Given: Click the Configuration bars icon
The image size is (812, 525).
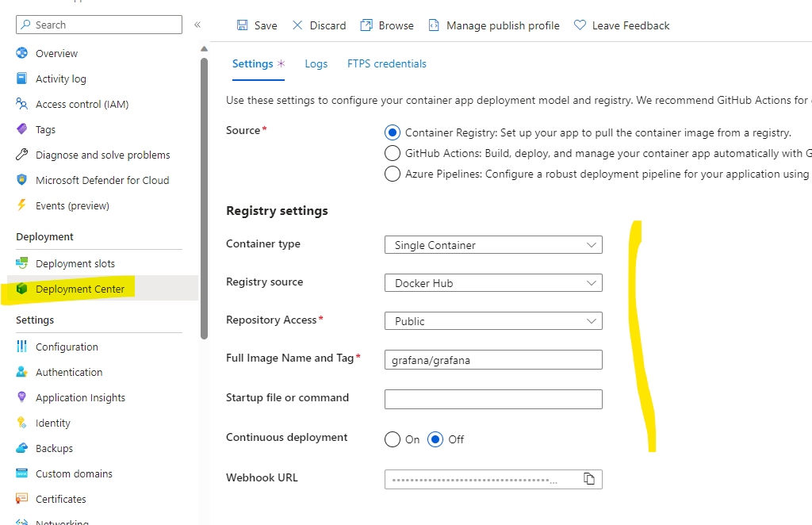Looking at the screenshot, I should (21, 347).
